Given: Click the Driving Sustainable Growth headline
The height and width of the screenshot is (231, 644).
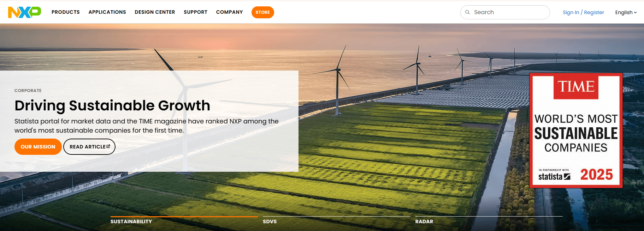Looking at the screenshot, I should 112,105.
